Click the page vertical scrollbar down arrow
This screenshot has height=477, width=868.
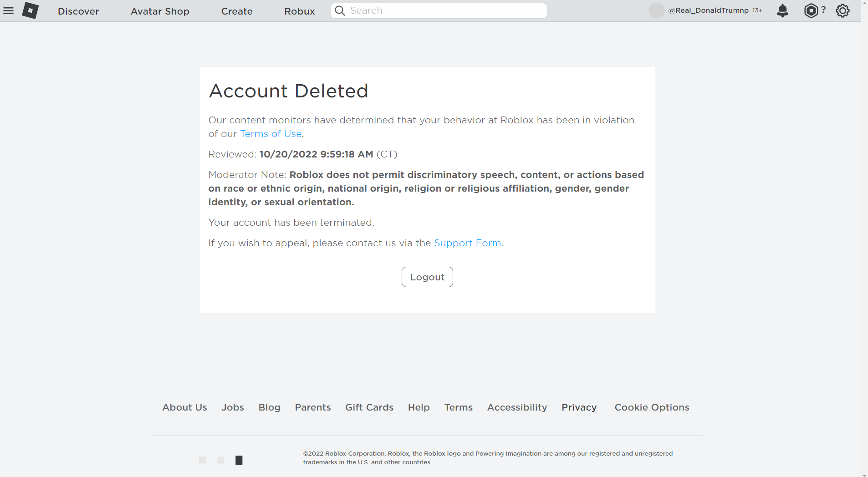tap(864, 474)
